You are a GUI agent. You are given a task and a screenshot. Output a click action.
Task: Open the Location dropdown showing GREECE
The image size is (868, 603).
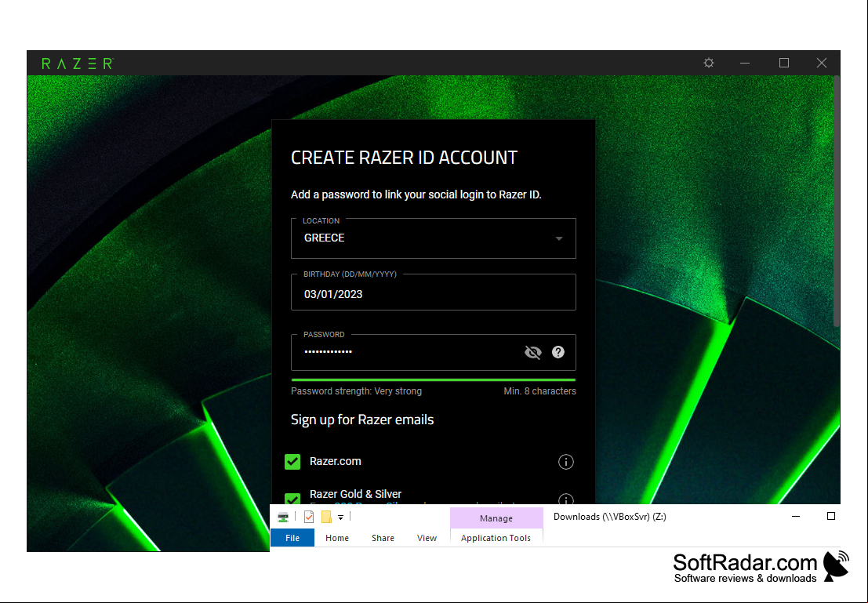point(434,238)
